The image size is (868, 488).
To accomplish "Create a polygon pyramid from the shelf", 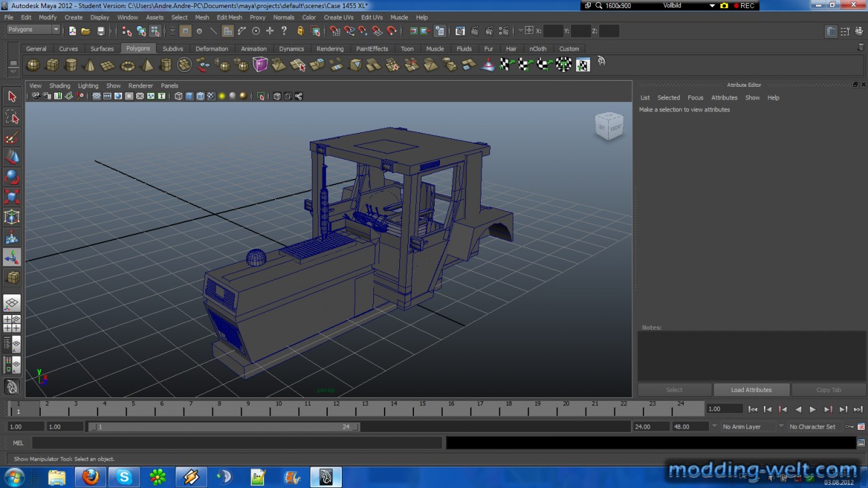I will pos(147,65).
